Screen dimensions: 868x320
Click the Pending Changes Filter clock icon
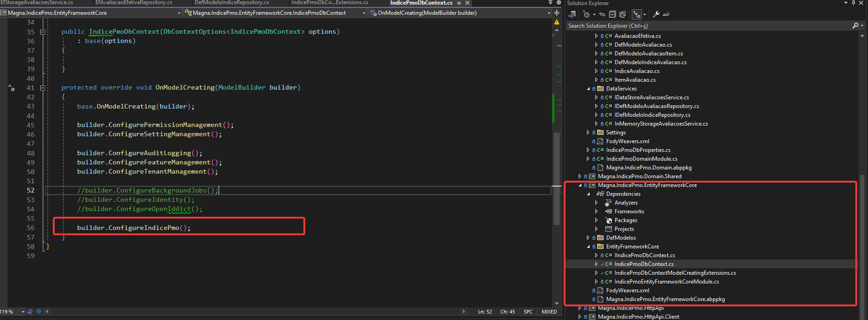pyautogui.click(x=587, y=14)
